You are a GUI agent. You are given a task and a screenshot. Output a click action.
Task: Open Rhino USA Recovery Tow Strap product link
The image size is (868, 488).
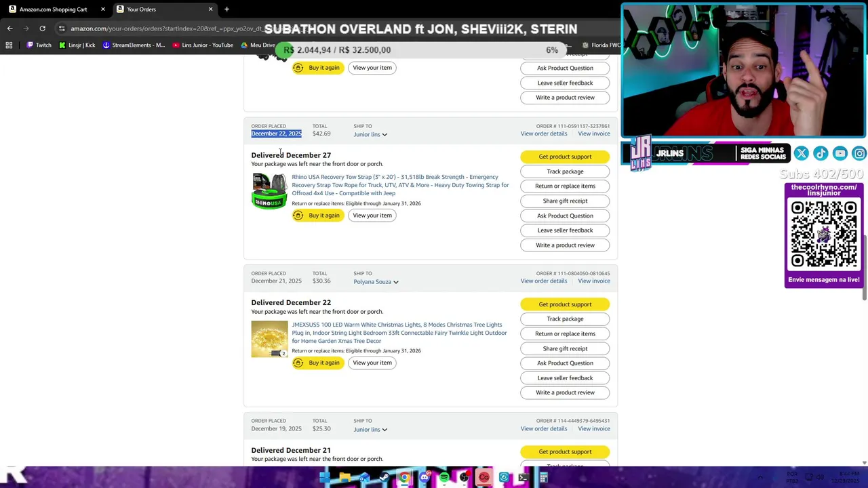[x=400, y=185]
